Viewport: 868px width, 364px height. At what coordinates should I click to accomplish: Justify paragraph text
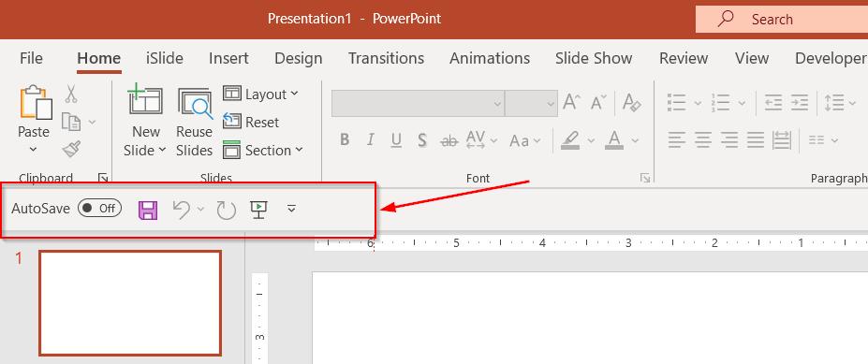pyautogui.click(x=755, y=140)
